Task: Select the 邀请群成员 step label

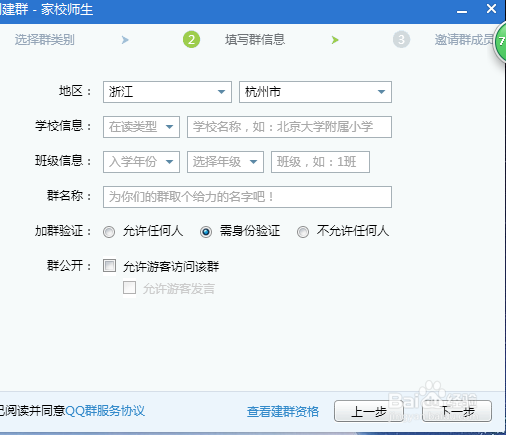Action: tap(464, 40)
